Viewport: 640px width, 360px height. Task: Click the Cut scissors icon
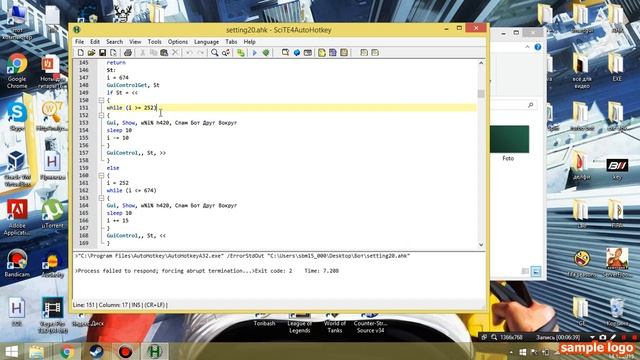(x=142, y=53)
